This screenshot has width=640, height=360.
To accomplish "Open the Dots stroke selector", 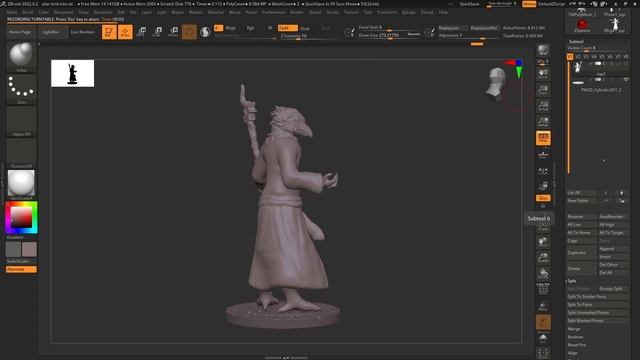I will click(21, 89).
